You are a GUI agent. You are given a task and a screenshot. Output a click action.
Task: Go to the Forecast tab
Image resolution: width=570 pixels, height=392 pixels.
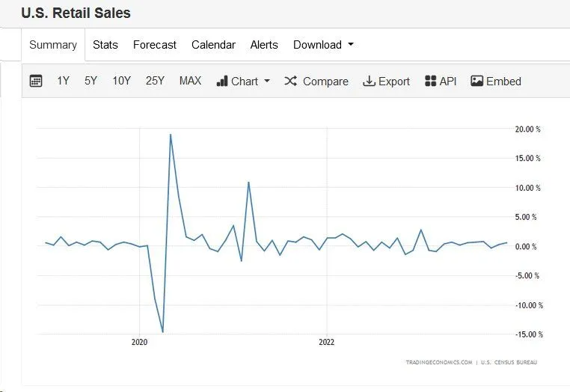pos(155,45)
